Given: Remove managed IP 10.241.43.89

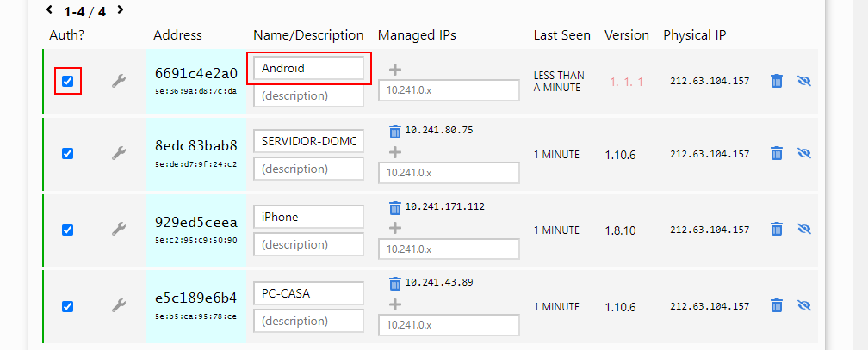Looking at the screenshot, I should [x=394, y=283].
